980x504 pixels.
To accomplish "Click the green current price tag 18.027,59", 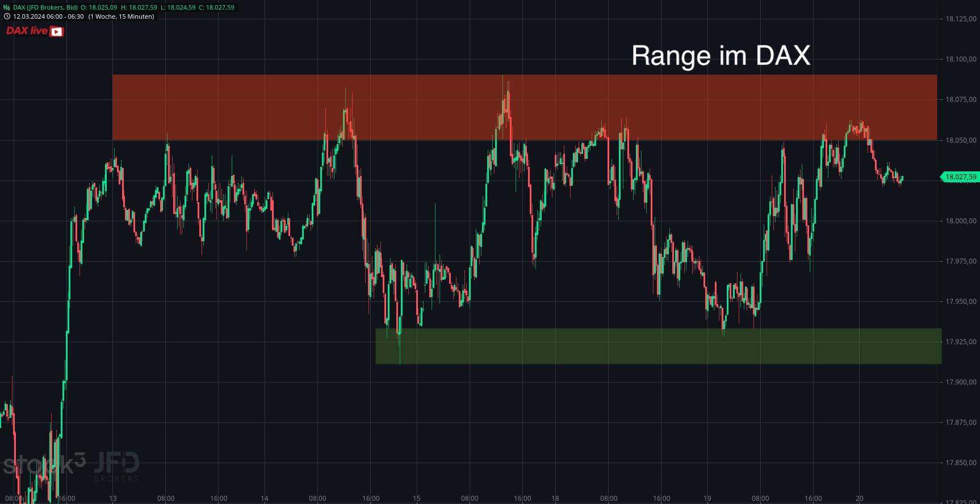I will [960, 177].
